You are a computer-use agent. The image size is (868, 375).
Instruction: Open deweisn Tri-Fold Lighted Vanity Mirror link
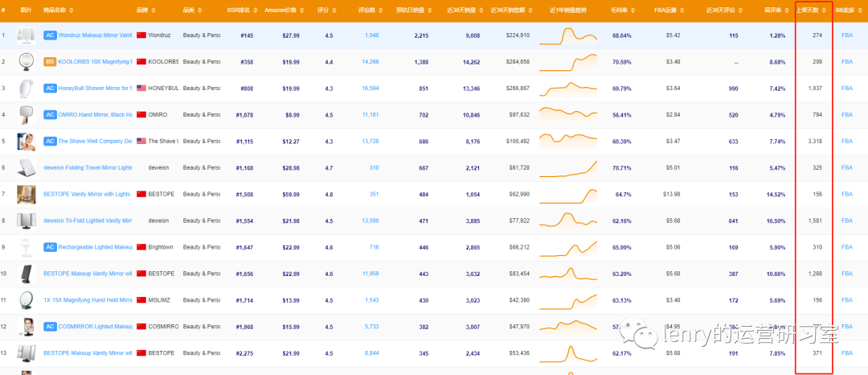88,221
